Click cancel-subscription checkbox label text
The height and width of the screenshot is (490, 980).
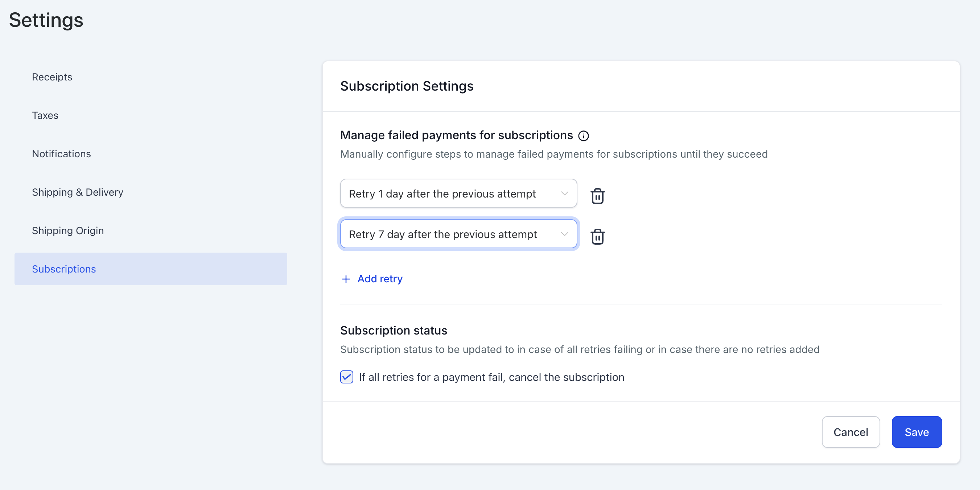coord(491,377)
